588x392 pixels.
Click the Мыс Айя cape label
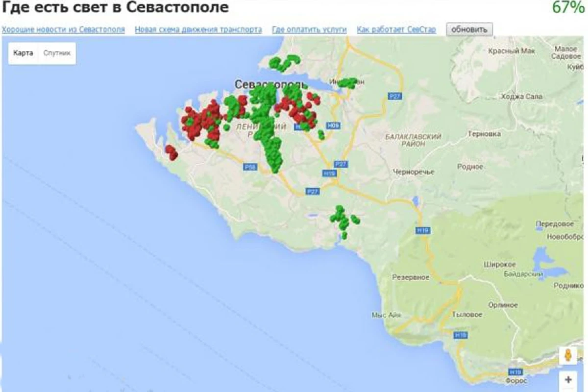click(386, 315)
